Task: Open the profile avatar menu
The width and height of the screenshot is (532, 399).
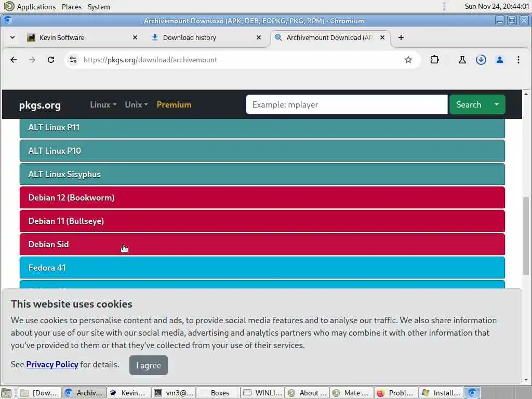Action: click(x=499, y=60)
